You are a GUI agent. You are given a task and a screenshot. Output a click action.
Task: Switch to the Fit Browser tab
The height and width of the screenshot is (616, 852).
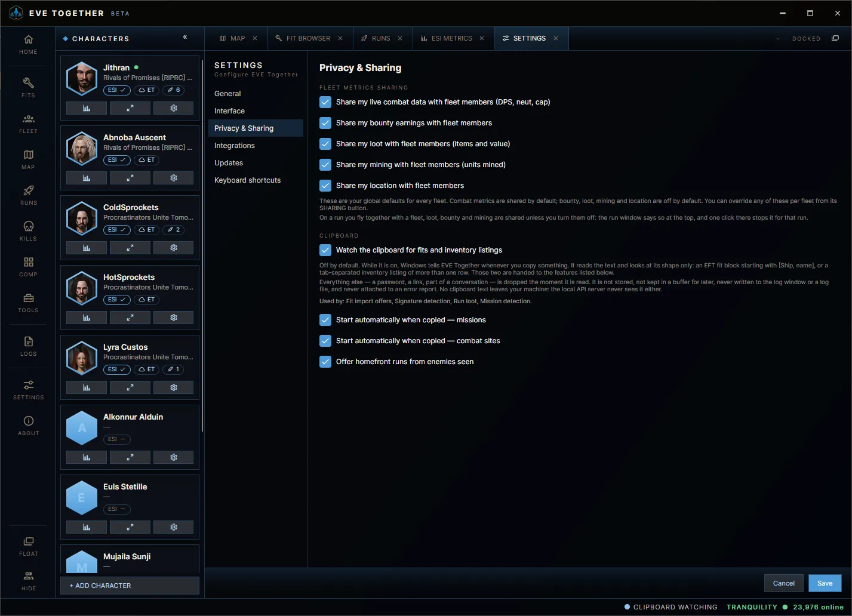(x=309, y=38)
